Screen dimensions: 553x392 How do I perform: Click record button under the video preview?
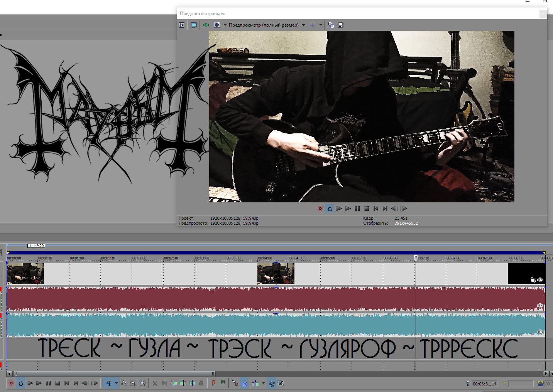click(x=320, y=209)
